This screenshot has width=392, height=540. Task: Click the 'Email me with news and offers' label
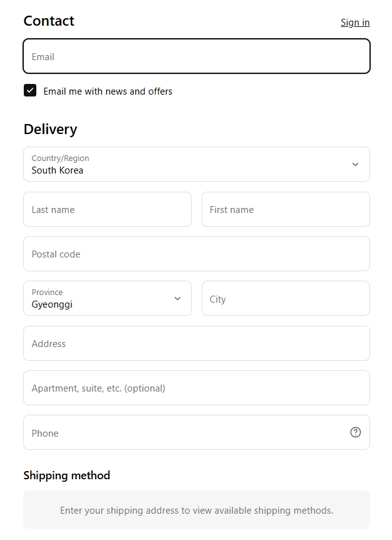[108, 91]
